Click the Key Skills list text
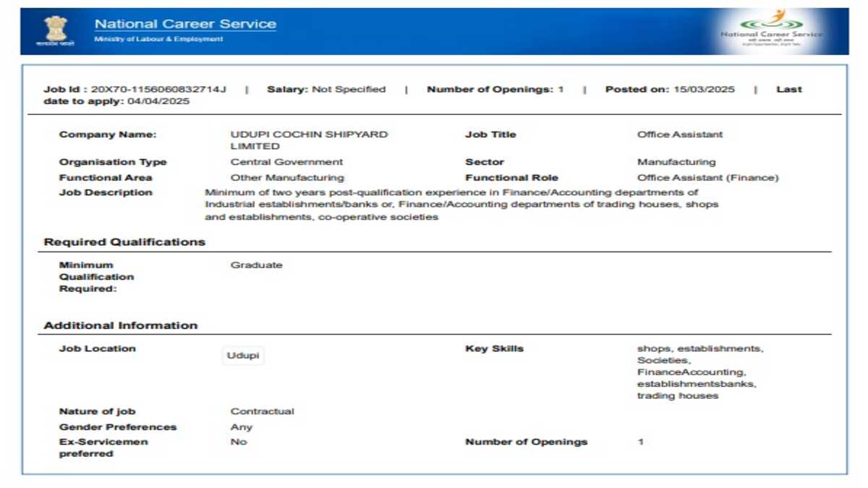The image size is (868, 488). point(700,372)
